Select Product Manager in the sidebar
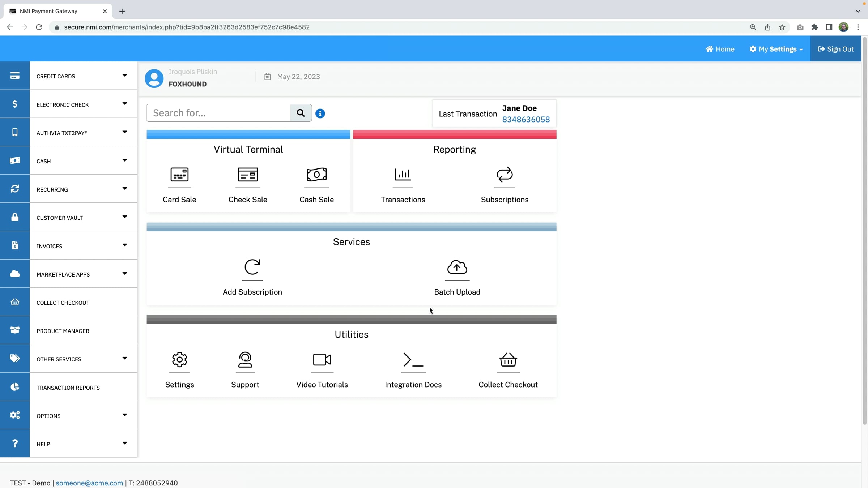 [63, 331]
